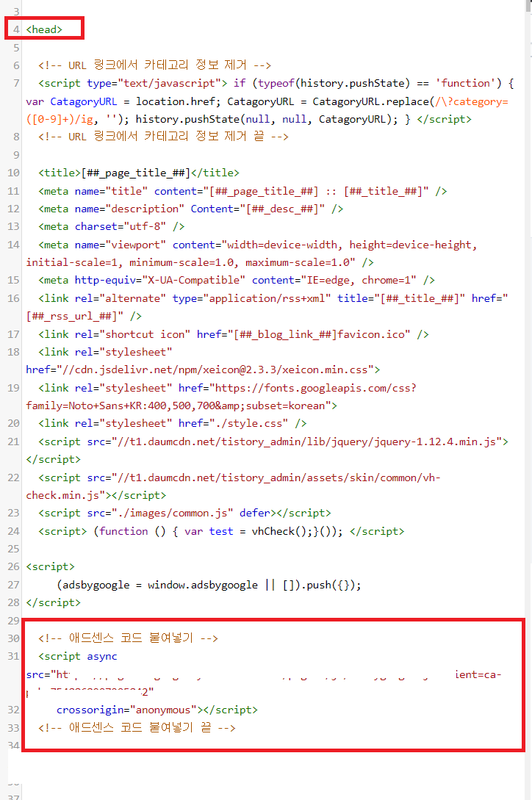Click the opening <script> tag on line 26

[50, 567]
